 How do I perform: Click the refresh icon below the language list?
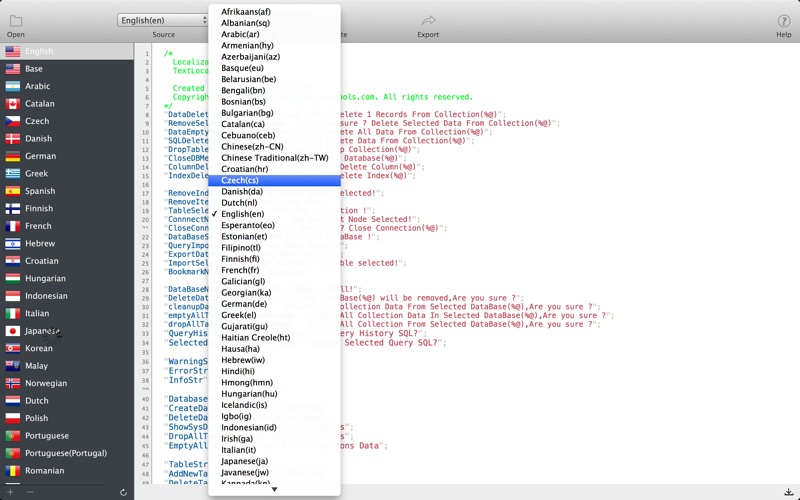(x=123, y=492)
